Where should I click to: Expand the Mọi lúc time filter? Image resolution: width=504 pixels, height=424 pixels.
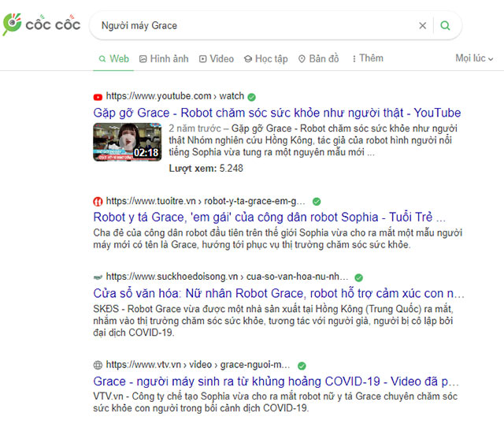click(474, 58)
